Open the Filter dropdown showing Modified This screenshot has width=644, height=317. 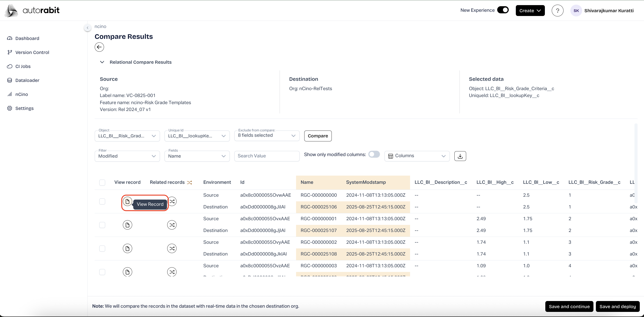[127, 156]
